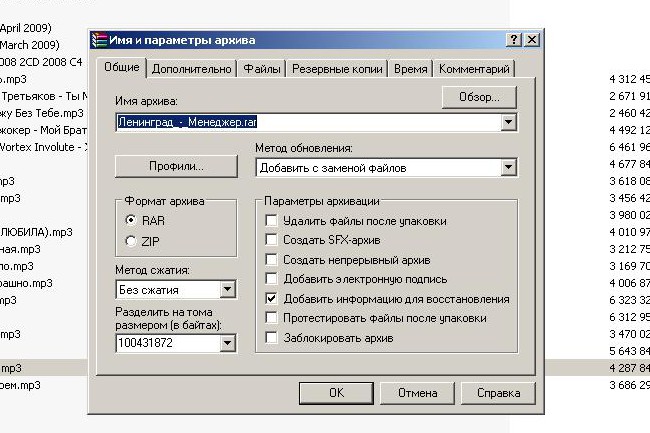Open the Файлы tab
The image size is (650, 433).
pos(262,69)
